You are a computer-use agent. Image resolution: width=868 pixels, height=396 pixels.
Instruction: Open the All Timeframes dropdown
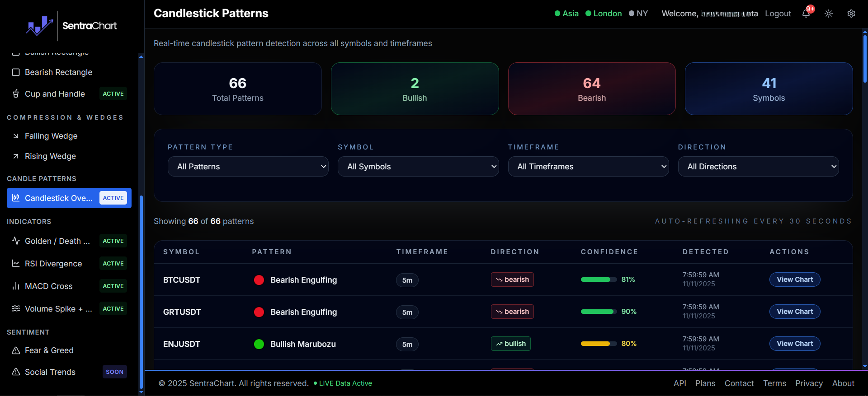click(588, 167)
